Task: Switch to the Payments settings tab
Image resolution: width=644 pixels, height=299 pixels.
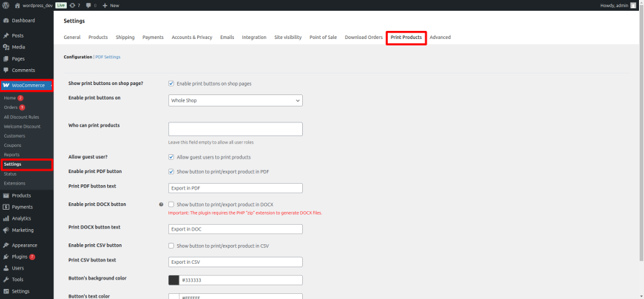Action: (153, 37)
